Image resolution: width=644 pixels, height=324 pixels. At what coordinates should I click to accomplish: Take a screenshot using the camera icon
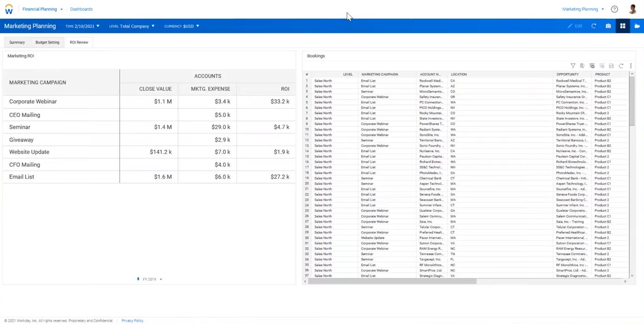[x=608, y=26]
